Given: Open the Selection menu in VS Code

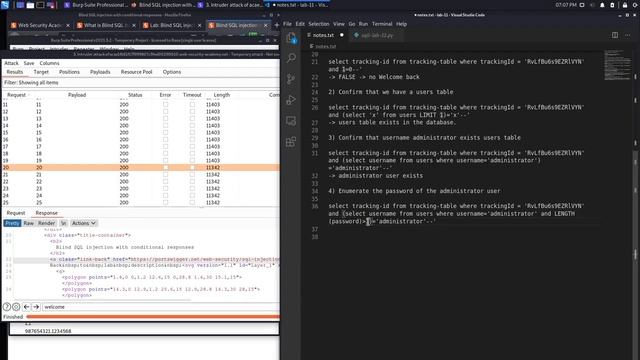Looking at the screenshot, I should tap(319, 24).
